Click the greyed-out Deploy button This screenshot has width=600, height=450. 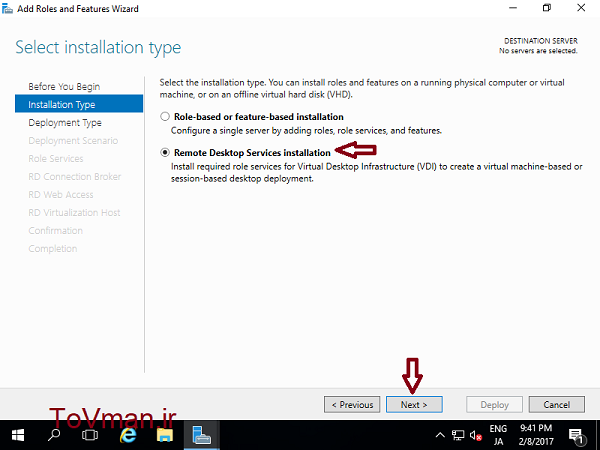click(494, 404)
